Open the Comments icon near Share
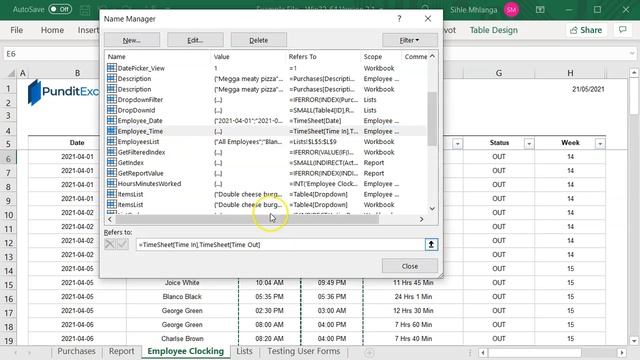 click(622, 30)
